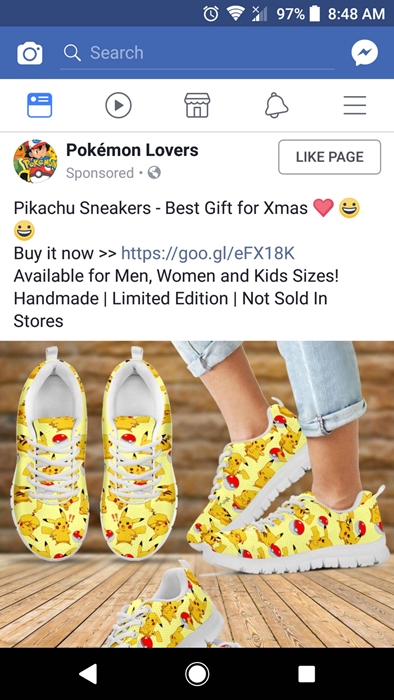This screenshot has height=700, width=394.
Task: Tap the battery indicator in status bar
Action: [315, 14]
